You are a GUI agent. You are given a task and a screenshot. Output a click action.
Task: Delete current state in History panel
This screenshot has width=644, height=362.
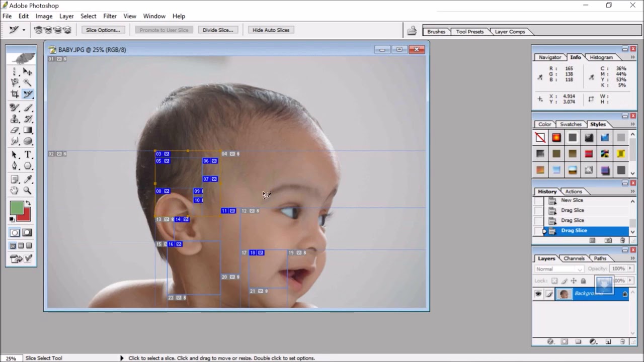tap(622, 241)
